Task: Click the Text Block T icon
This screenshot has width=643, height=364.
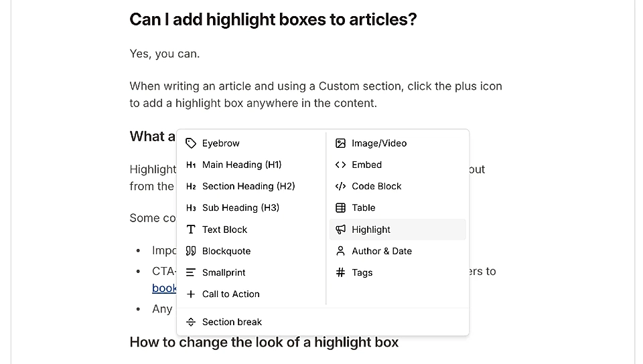Action: [191, 230]
